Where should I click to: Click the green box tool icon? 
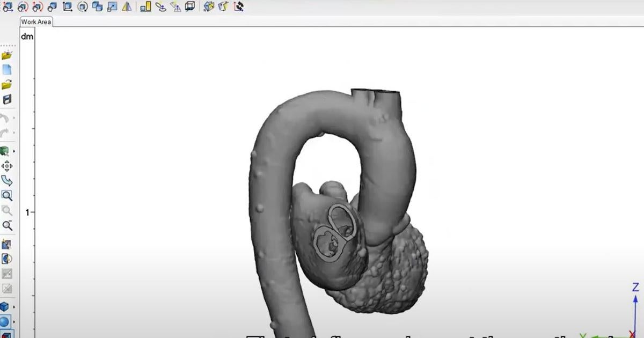(5, 151)
